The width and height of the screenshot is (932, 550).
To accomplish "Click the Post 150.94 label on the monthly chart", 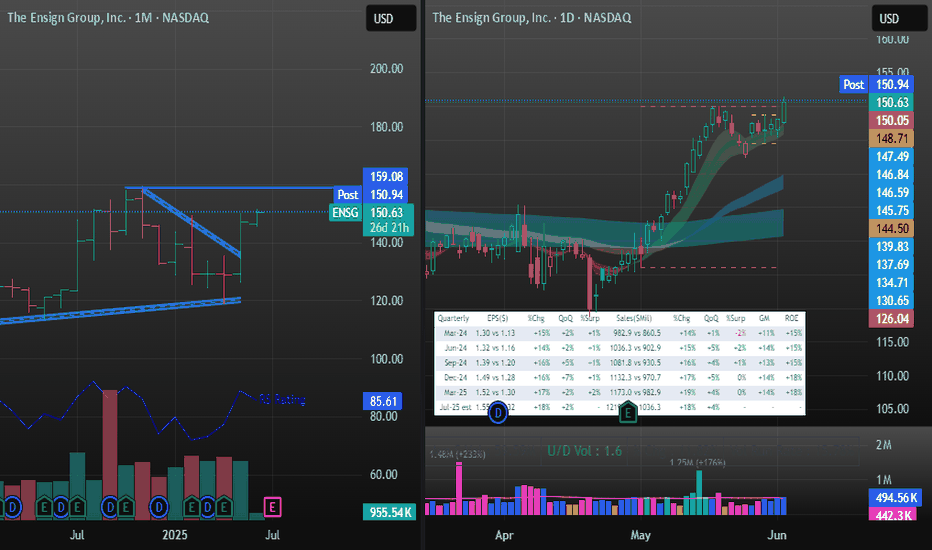I will [x=371, y=194].
